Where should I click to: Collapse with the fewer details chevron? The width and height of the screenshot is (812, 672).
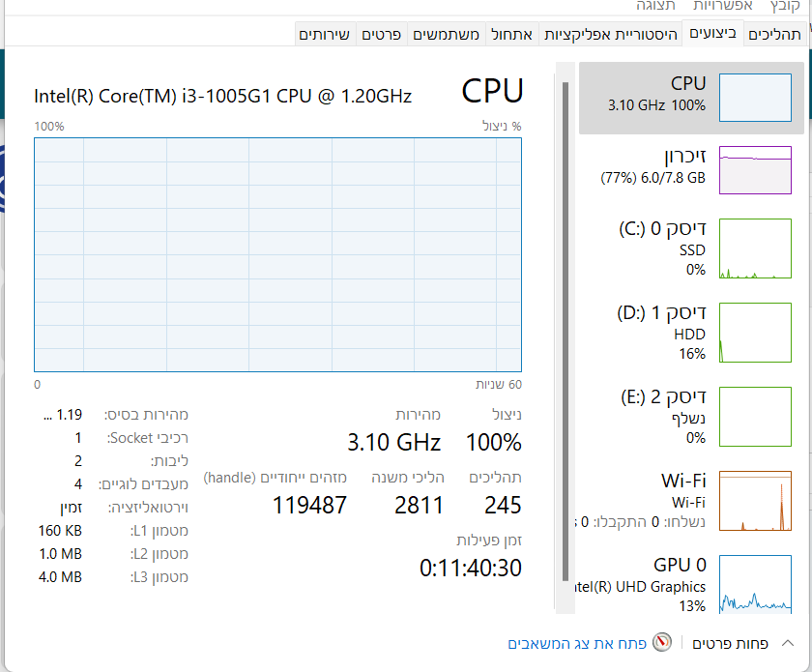pyautogui.click(x=787, y=643)
